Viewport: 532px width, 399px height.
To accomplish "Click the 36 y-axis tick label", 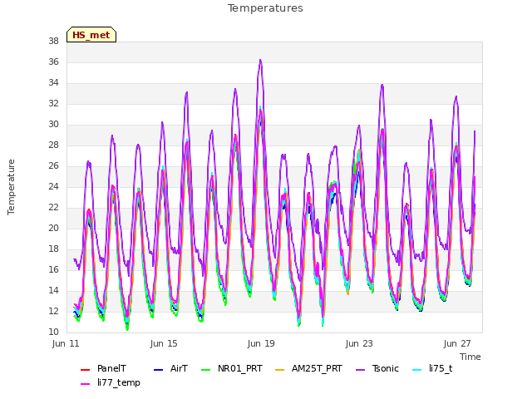I will (x=53, y=62).
